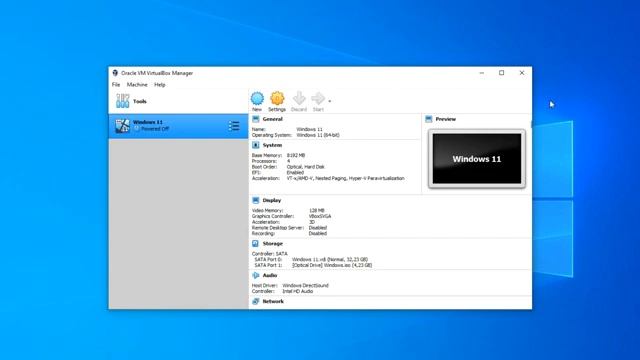Click the Boot Order Optical, Hard Disk value

306,167
